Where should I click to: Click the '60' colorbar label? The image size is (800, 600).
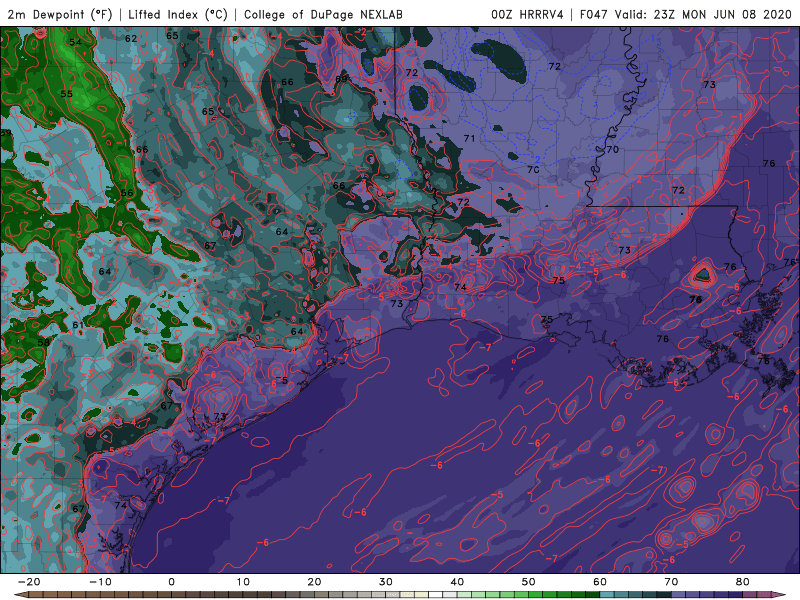point(600,582)
